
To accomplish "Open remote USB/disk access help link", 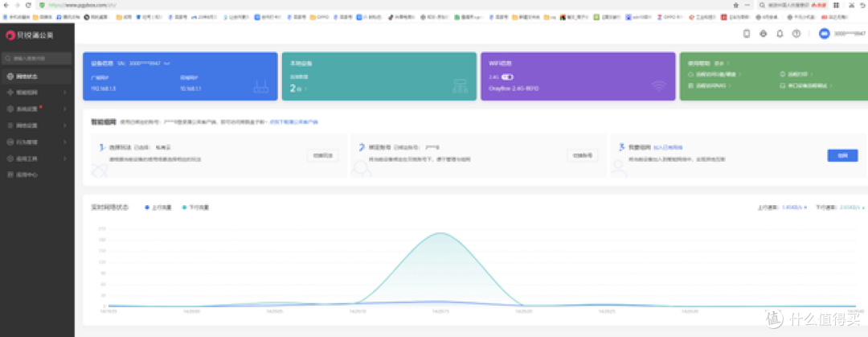I will (714, 74).
